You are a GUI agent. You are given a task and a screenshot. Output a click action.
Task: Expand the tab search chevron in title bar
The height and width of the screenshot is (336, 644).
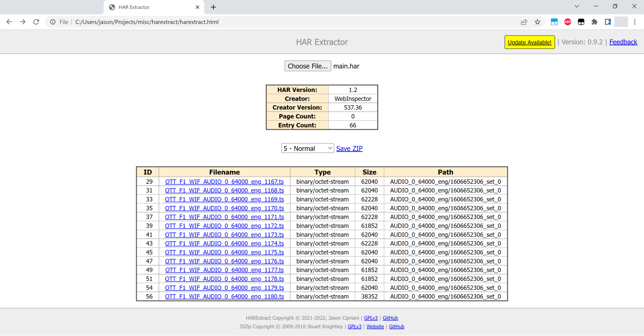click(x=576, y=6)
